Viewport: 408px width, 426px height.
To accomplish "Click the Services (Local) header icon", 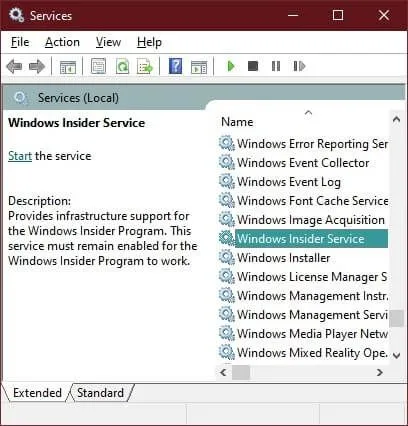I will (21, 98).
